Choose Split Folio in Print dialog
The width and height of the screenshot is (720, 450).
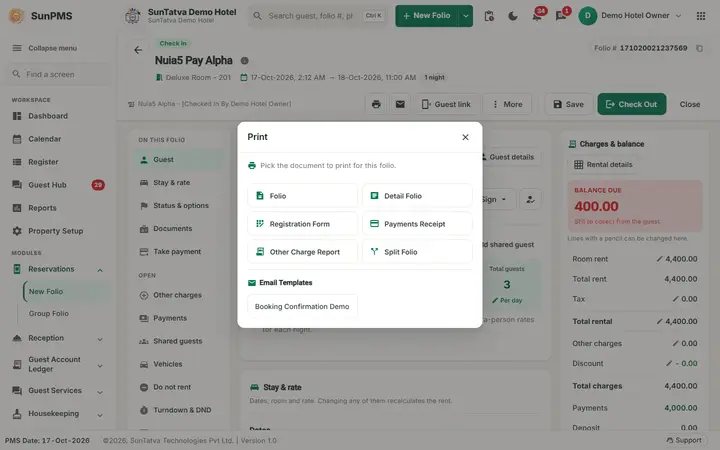(x=417, y=252)
